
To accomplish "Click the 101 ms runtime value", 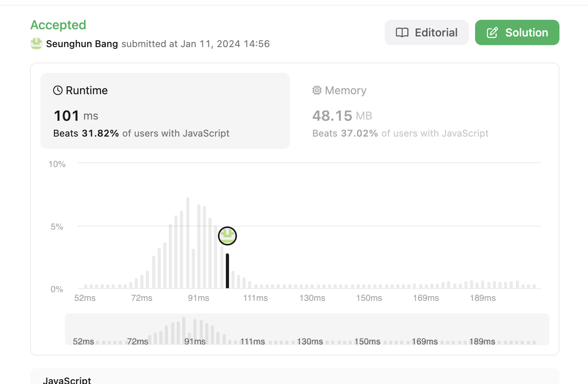I will 76,116.
